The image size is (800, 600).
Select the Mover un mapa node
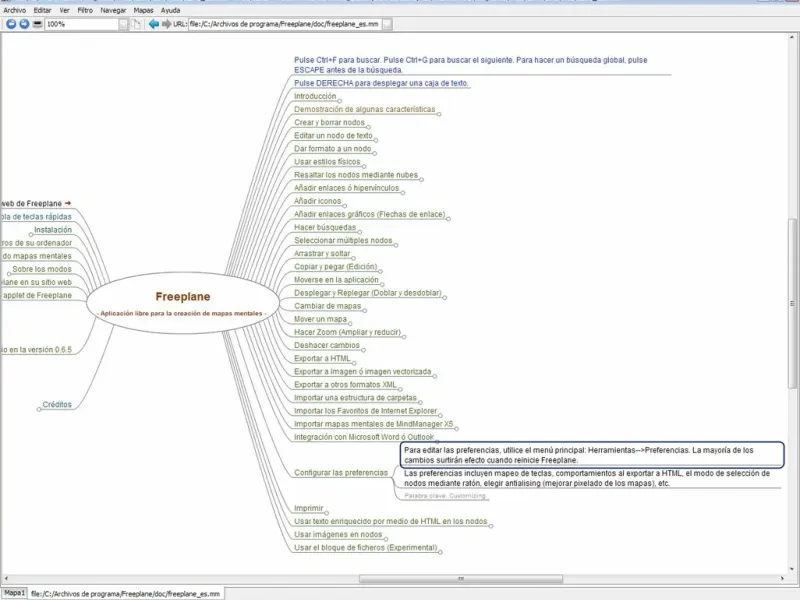pos(320,319)
